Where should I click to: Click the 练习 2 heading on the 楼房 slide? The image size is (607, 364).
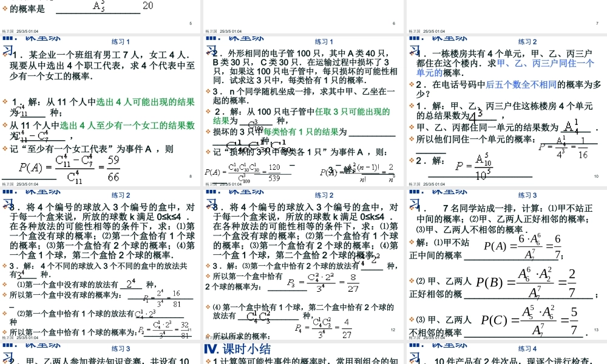527,42
